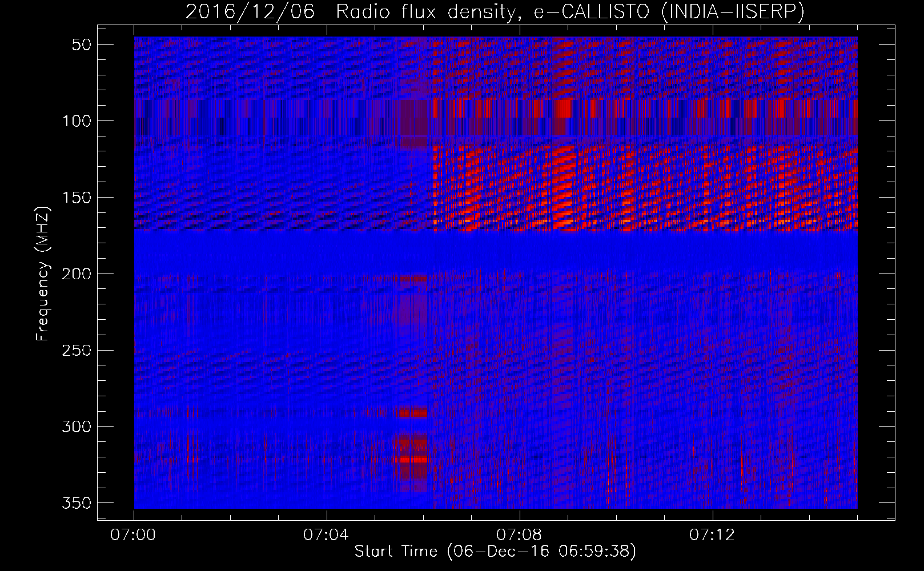This screenshot has width=924, height=571.
Task: Click the plot title 'Radio flux density, e-CALLISTO (INDIA-IISERP)'
Action: [570, 12]
